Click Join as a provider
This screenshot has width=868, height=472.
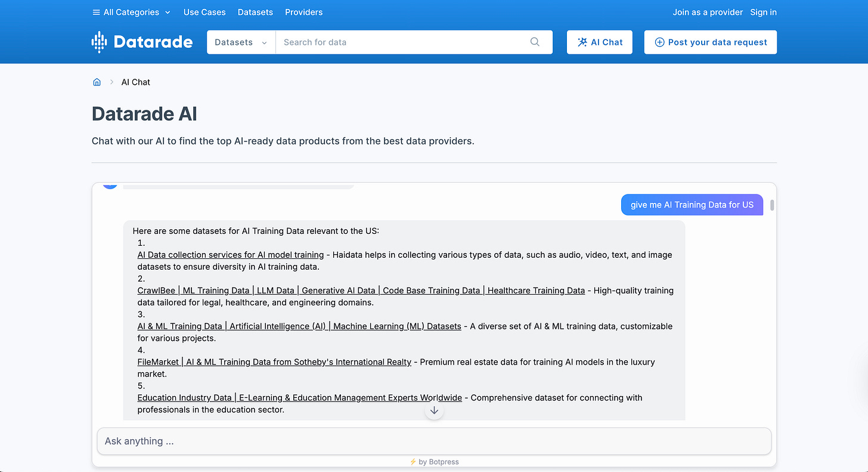(708, 12)
